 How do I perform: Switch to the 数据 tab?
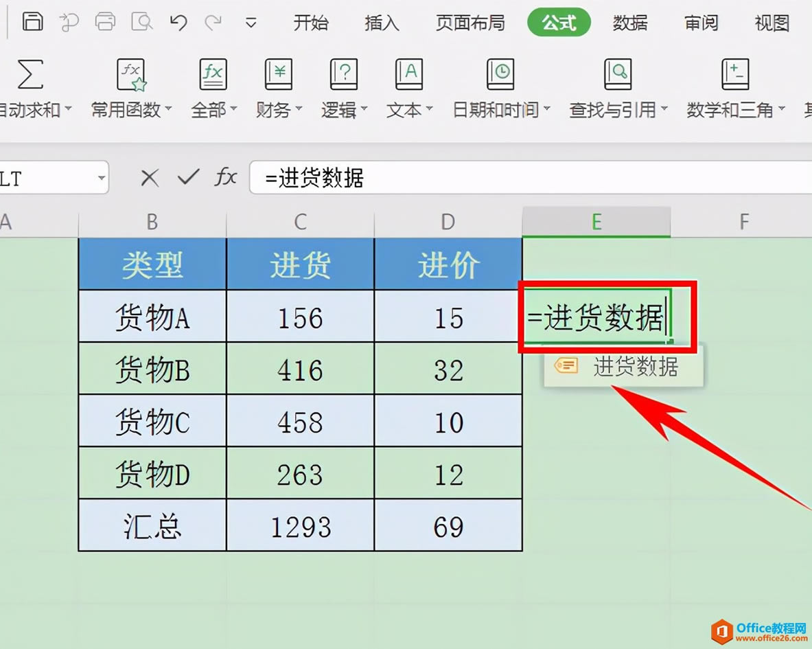click(629, 23)
